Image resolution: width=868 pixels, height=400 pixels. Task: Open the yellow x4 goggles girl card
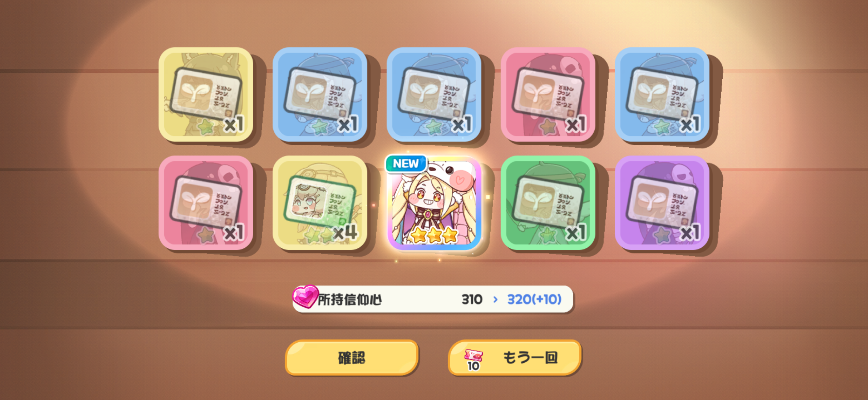pyautogui.click(x=320, y=203)
